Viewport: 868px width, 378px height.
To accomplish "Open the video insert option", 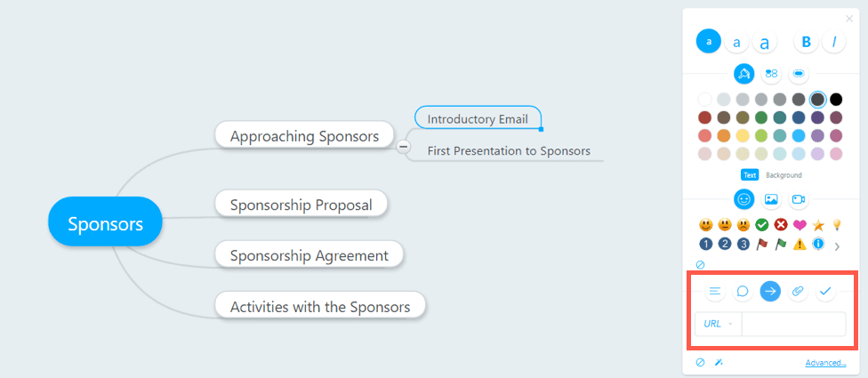I will 798,199.
